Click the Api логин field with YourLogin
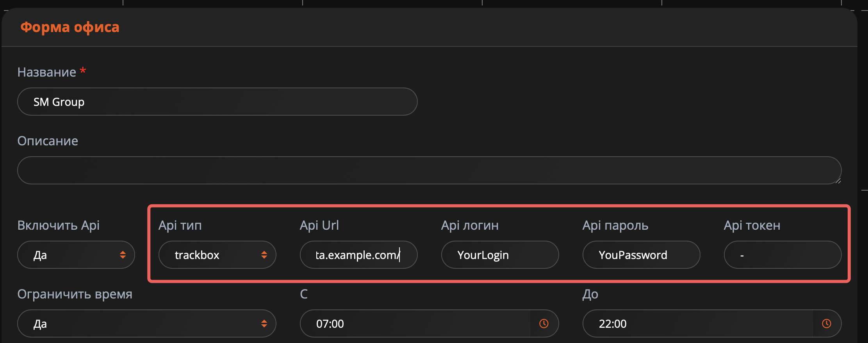868x343 pixels. coord(500,255)
